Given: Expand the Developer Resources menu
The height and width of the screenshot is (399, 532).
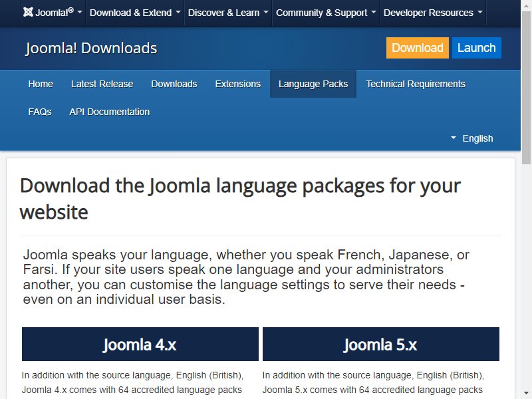Looking at the screenshot, I should click(x=433, y=13).
